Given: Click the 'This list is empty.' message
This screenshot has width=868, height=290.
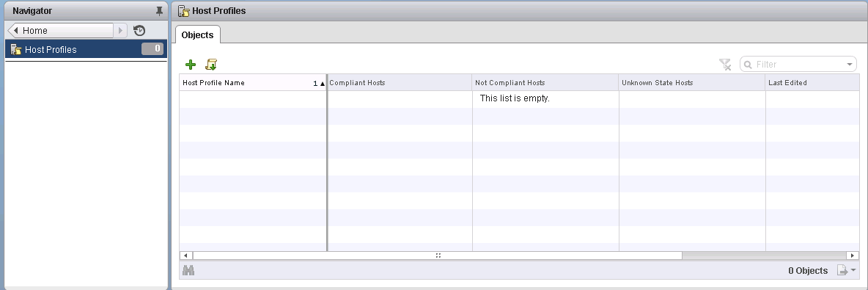Looking at the screenshot, I should coord(514,98).
